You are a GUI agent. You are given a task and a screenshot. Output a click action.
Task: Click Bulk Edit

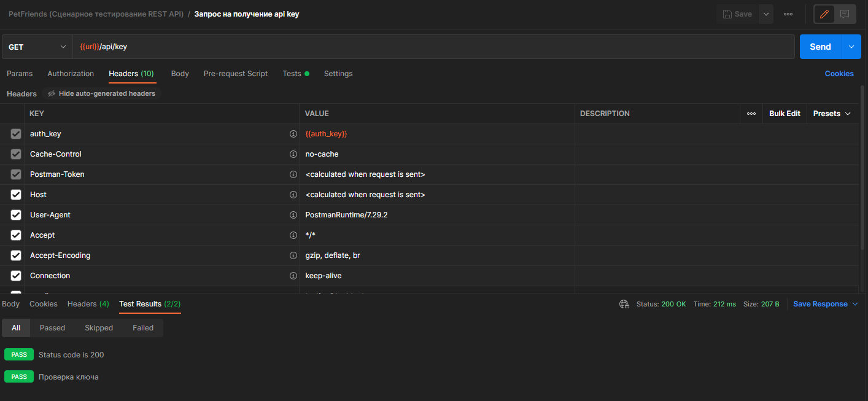tap(785, 114)
